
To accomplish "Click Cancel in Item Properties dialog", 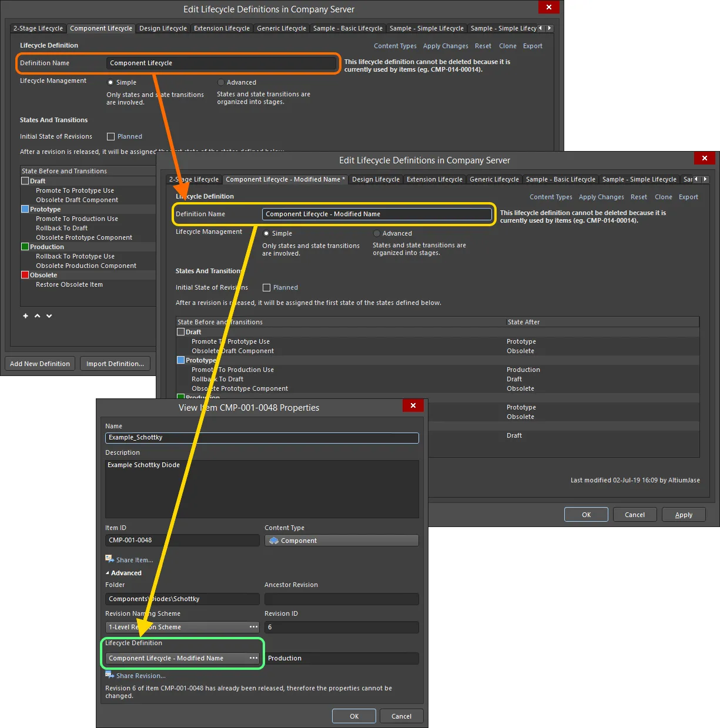I will [x=401, y=716].
